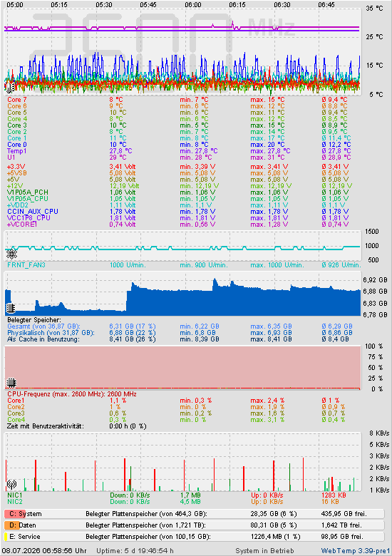Select the NIC2 network adapter label
392x556 pixels.
pyautogui.click(x=15, y=502)
